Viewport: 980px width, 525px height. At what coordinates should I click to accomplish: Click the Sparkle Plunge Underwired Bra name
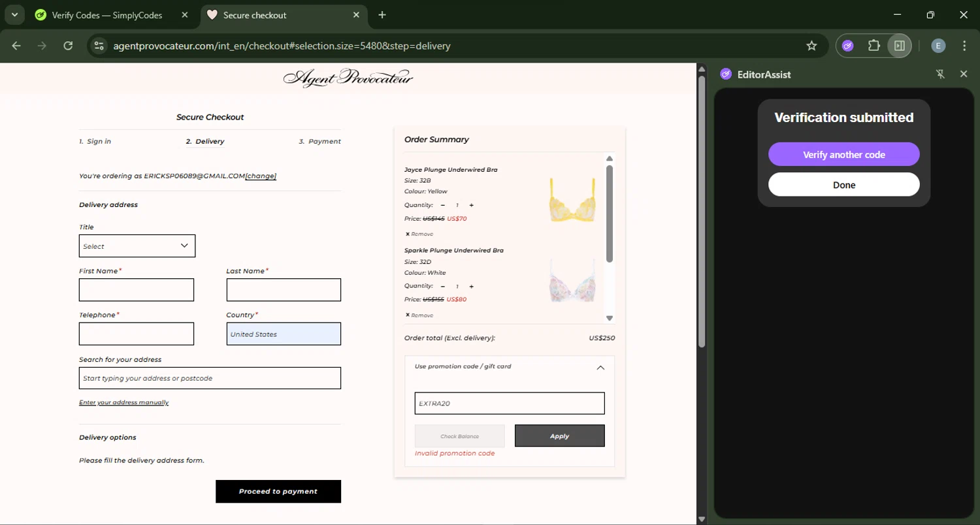[454, 250]
